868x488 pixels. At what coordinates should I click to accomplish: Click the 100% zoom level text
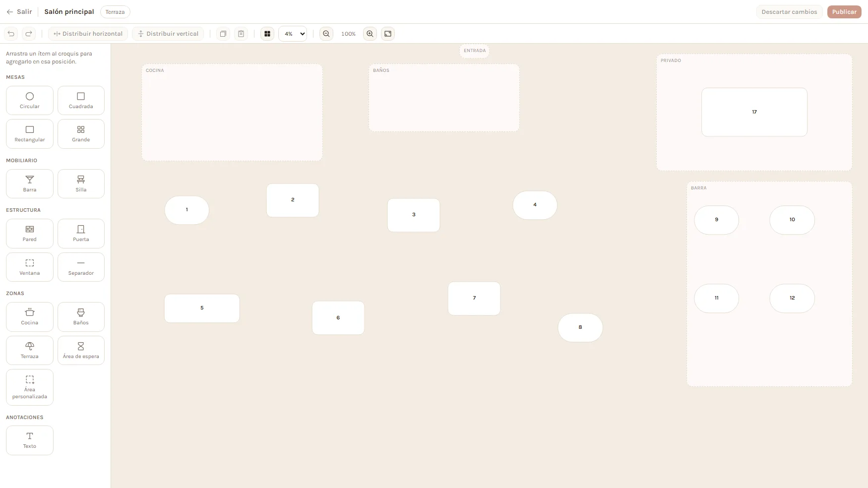point(348,34)
